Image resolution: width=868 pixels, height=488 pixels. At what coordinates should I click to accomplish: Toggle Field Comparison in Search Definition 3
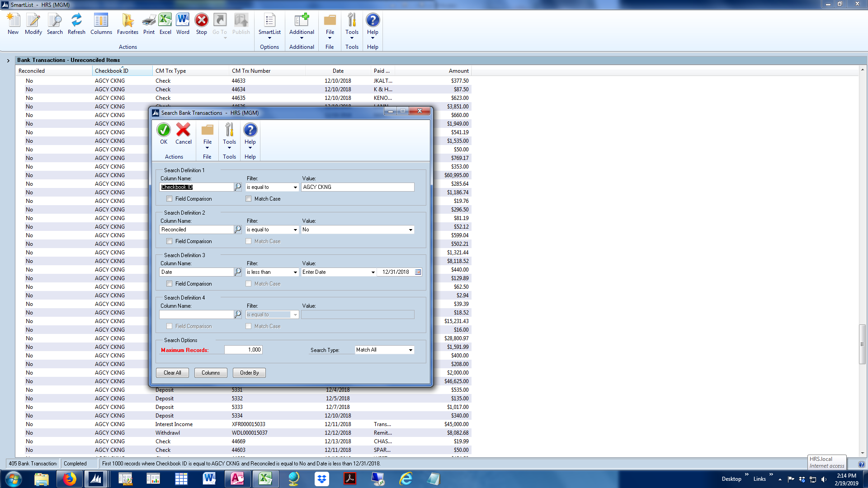pyautogui.click(x=170, y=284)
